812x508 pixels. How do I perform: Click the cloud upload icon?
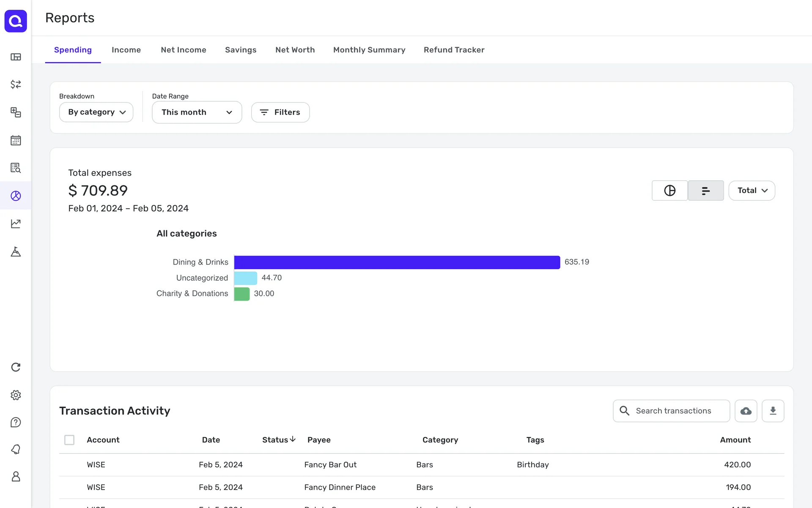(x=746, y=411)
